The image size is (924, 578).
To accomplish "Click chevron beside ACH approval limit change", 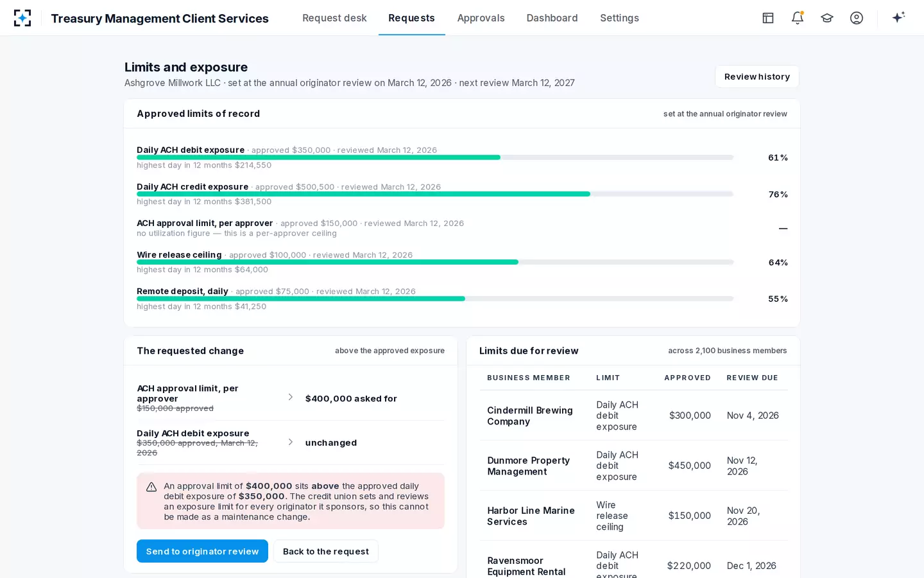I will tap(291, 398).
